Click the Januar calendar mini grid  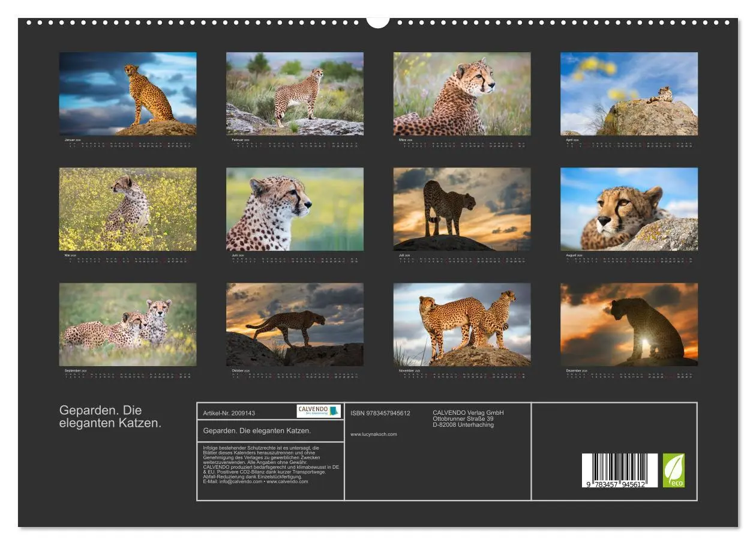[128, 144]
